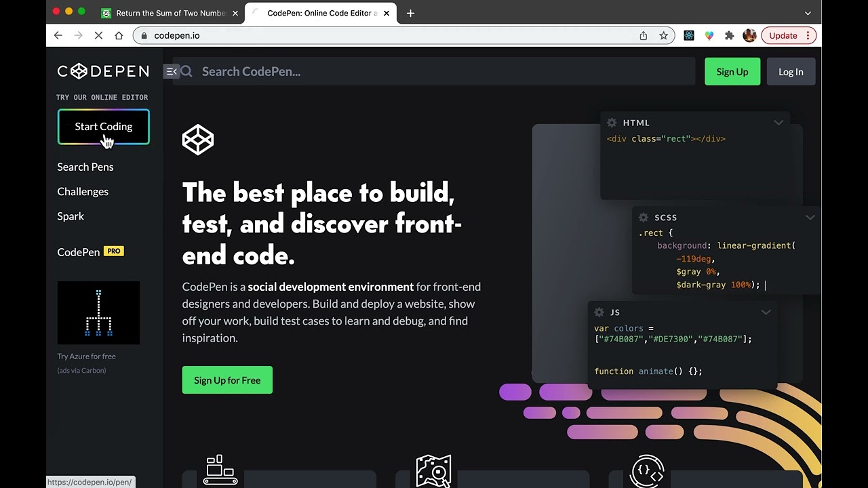
Task: Open the React Developer Tools extension icon
Action: coord(689,35)
